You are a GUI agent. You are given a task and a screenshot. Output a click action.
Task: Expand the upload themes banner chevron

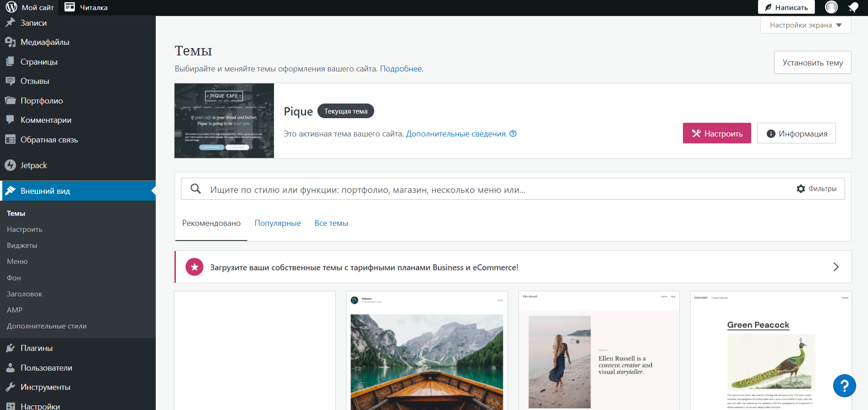(x=836, y=267)
